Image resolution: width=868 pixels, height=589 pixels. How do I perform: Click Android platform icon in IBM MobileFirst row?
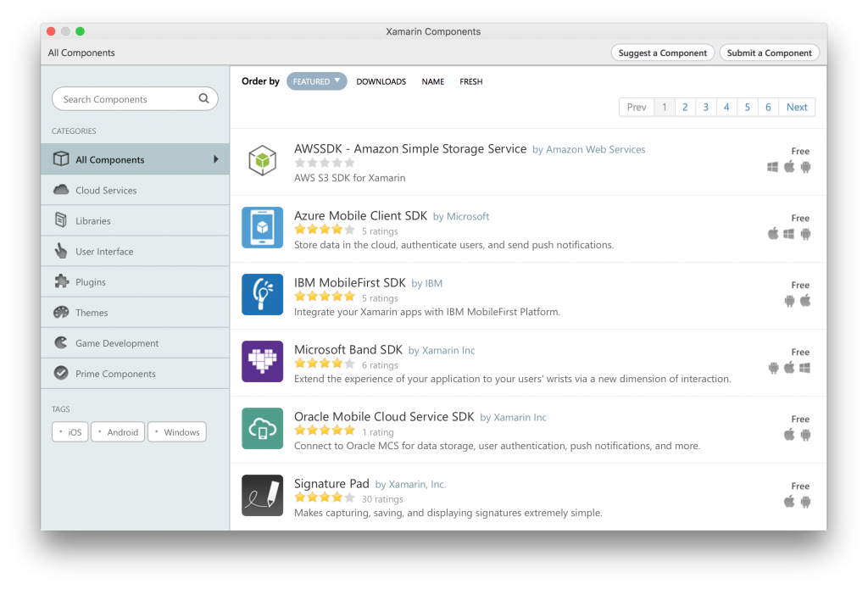click(789, 301)
